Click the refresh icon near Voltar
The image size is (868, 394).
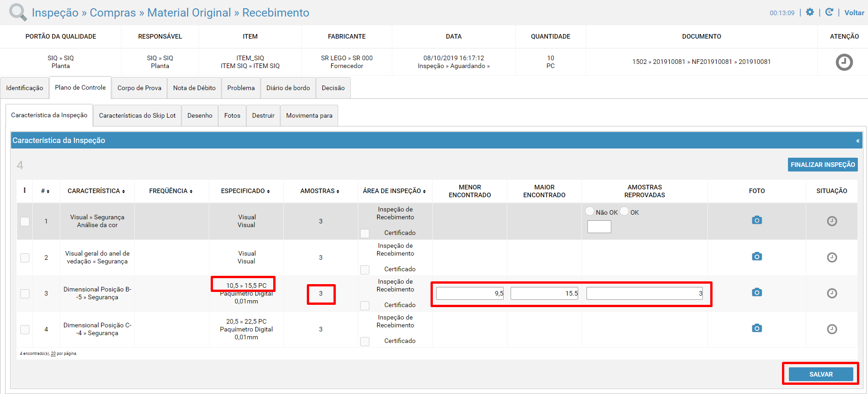coord(829,12)
